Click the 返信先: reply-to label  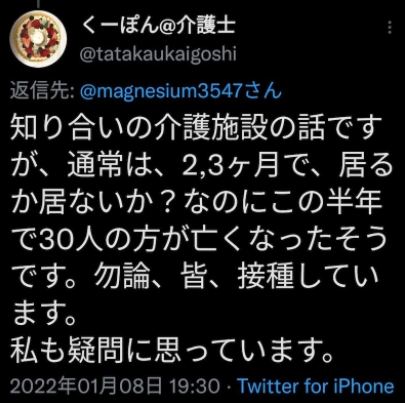[x=42, y=91]
